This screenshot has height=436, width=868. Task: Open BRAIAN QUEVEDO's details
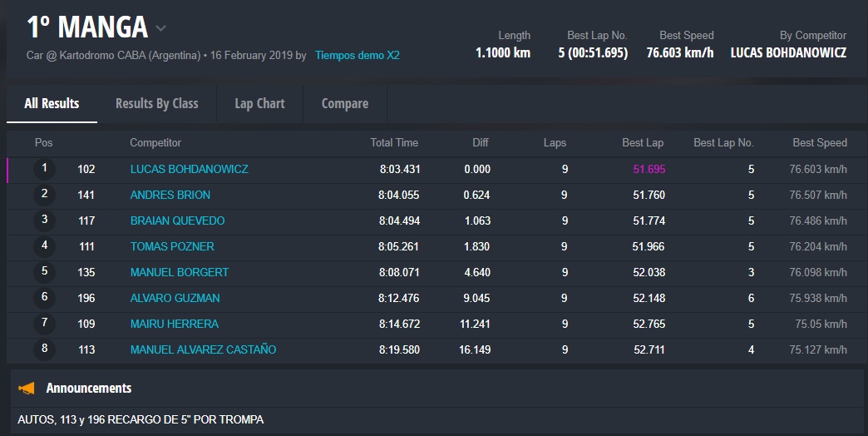177,220
